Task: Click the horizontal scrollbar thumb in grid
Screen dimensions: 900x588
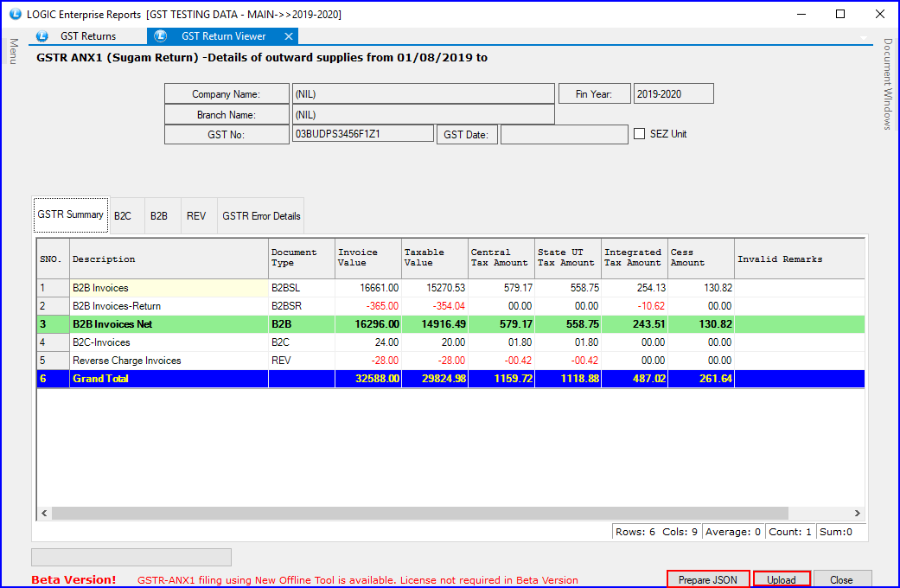Action: coord(420,514)
